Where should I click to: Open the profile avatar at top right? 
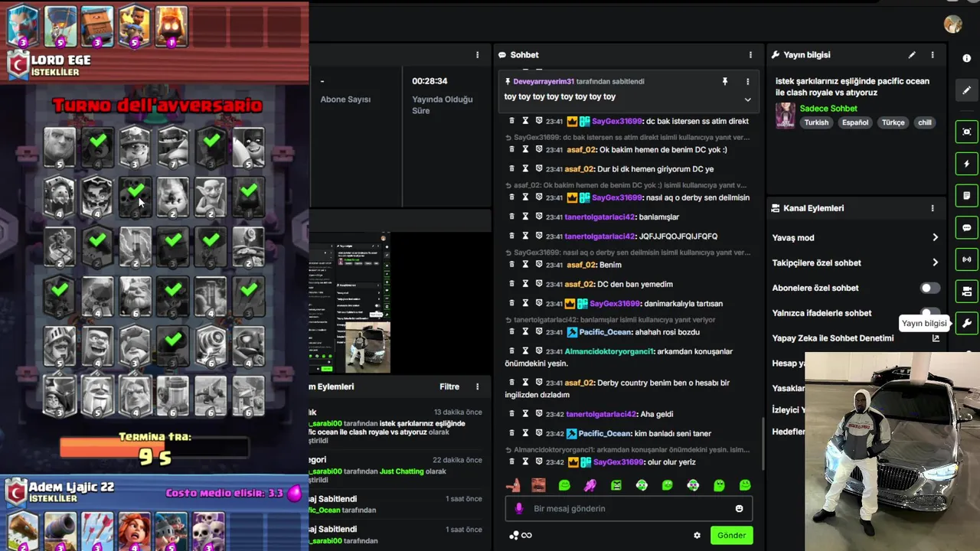(952, 24)
